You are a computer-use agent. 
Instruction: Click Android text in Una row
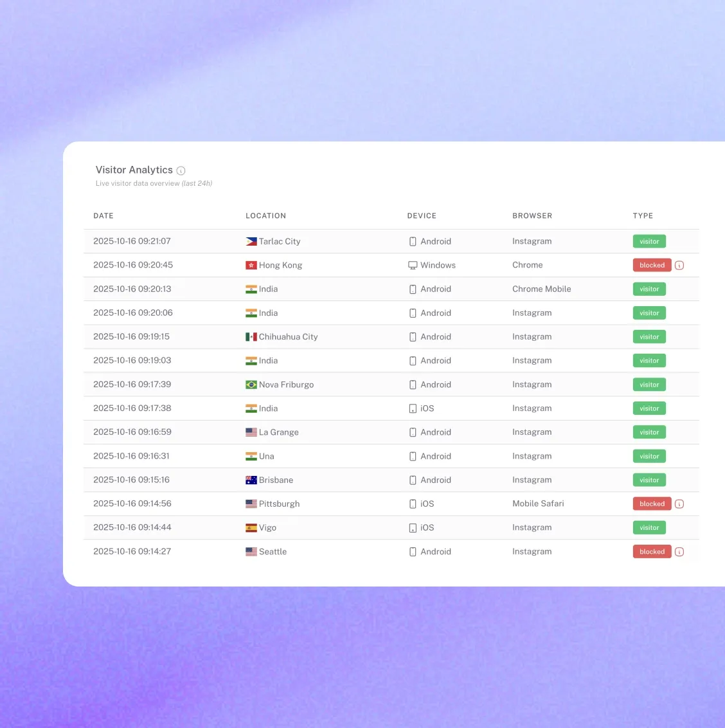pyautogui.click(x=435, y=456)
